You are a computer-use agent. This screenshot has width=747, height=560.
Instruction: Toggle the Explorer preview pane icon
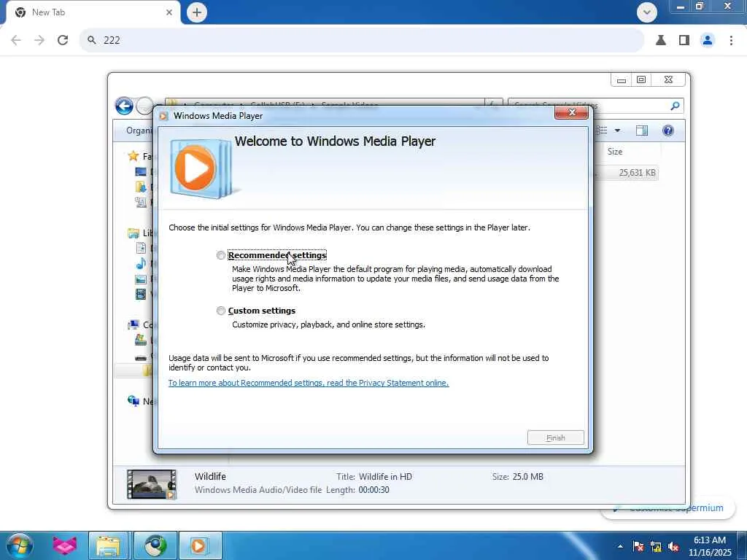(x=642, y=131)
